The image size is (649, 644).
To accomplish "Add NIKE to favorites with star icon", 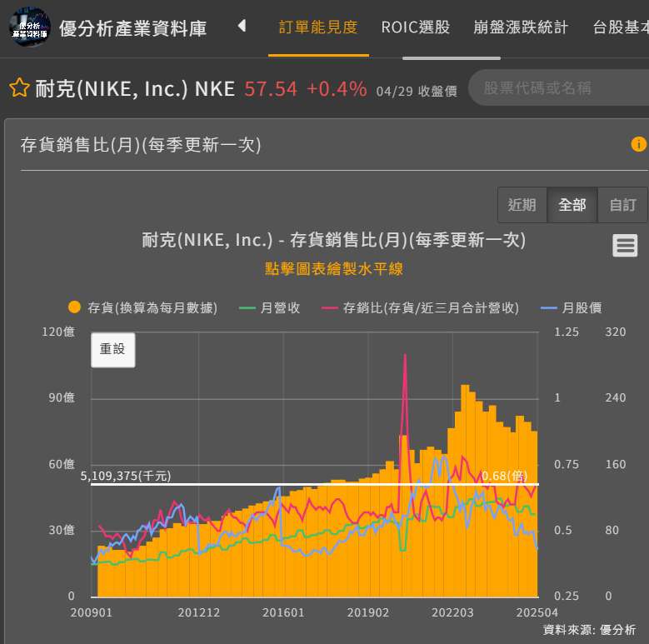I will click(19, 87).
